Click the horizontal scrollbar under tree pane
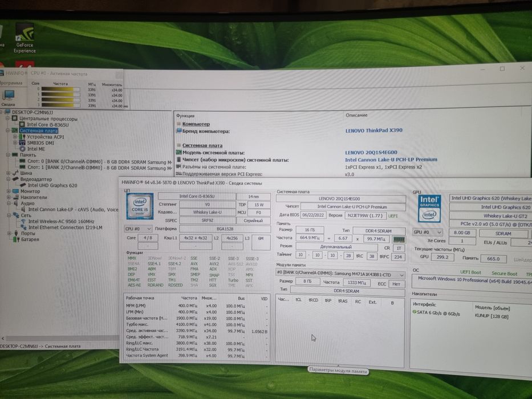532x399 pixels. point(61,338)
